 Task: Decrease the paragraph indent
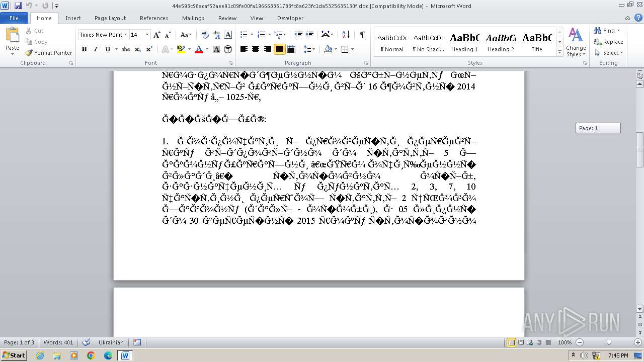point(298,35)
